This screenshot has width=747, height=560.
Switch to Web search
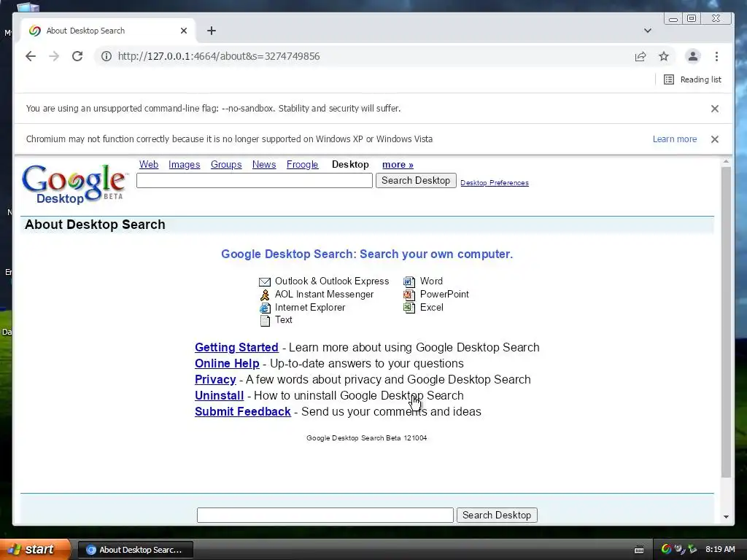(149, 164)
